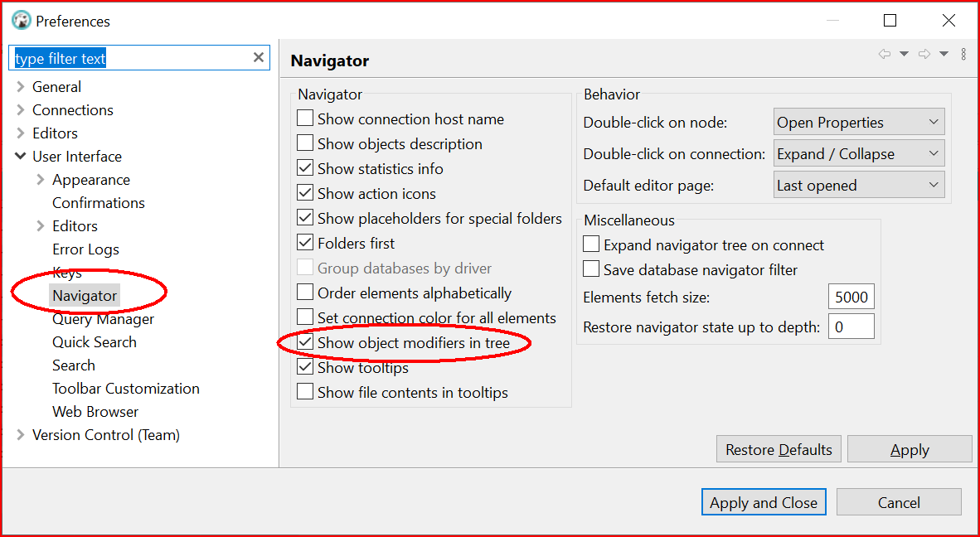Click the forward navigation arrow
Viewport: 980px width, 537px height.
pos(923,53)
